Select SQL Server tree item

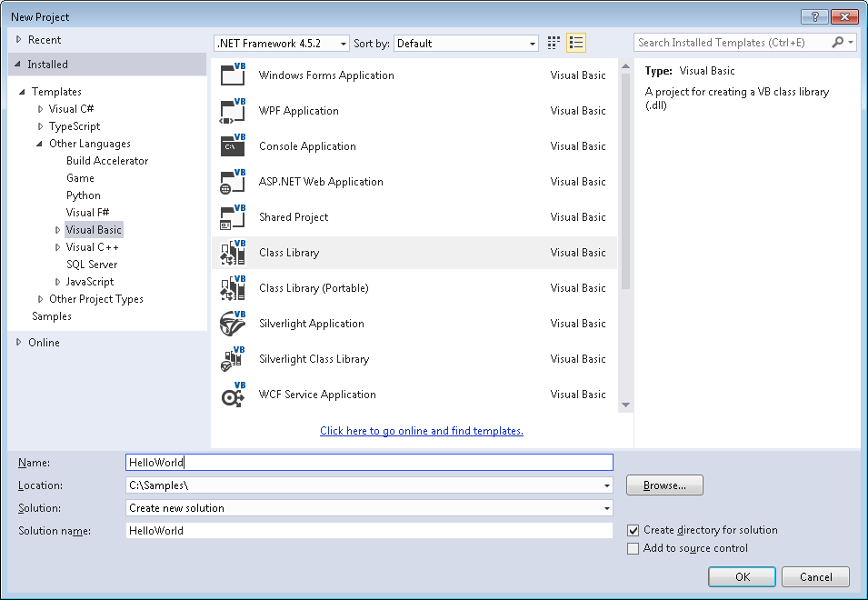coord(91,265)
